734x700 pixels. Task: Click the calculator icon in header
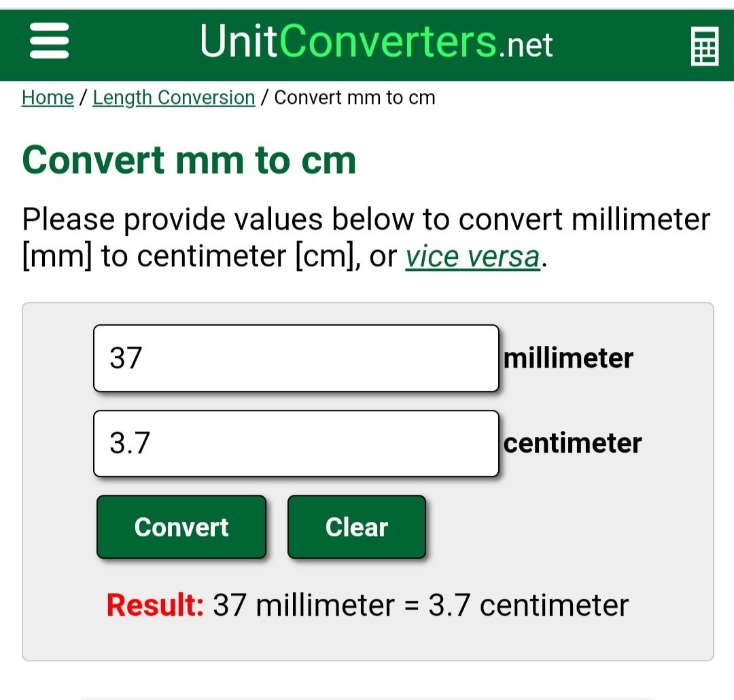(x=704, y=46)
